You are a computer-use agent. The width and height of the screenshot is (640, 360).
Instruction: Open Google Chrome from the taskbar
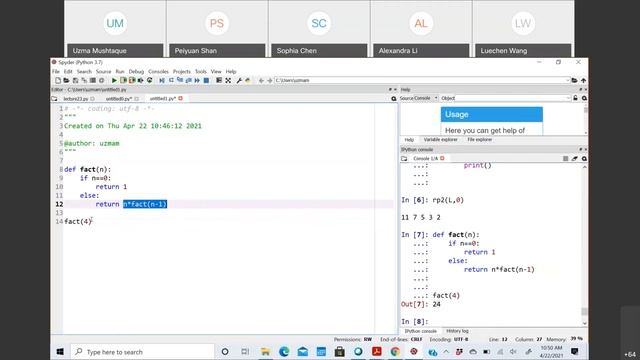(395, 352)
